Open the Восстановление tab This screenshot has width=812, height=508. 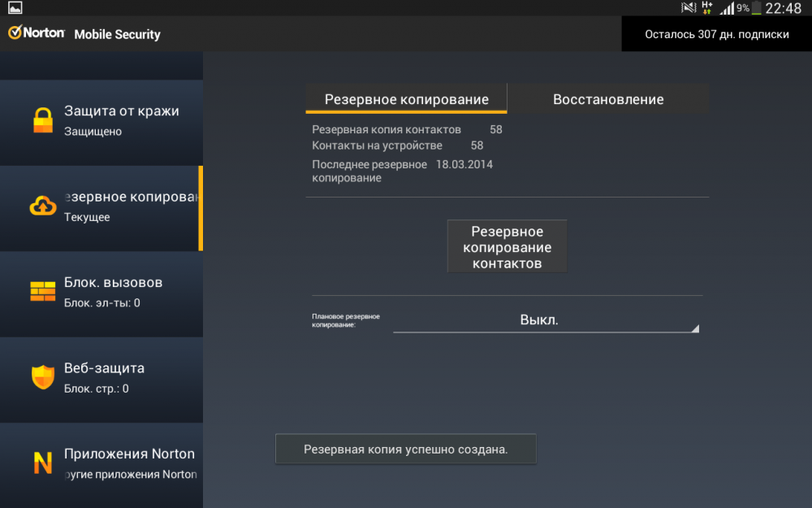(608, 99)
